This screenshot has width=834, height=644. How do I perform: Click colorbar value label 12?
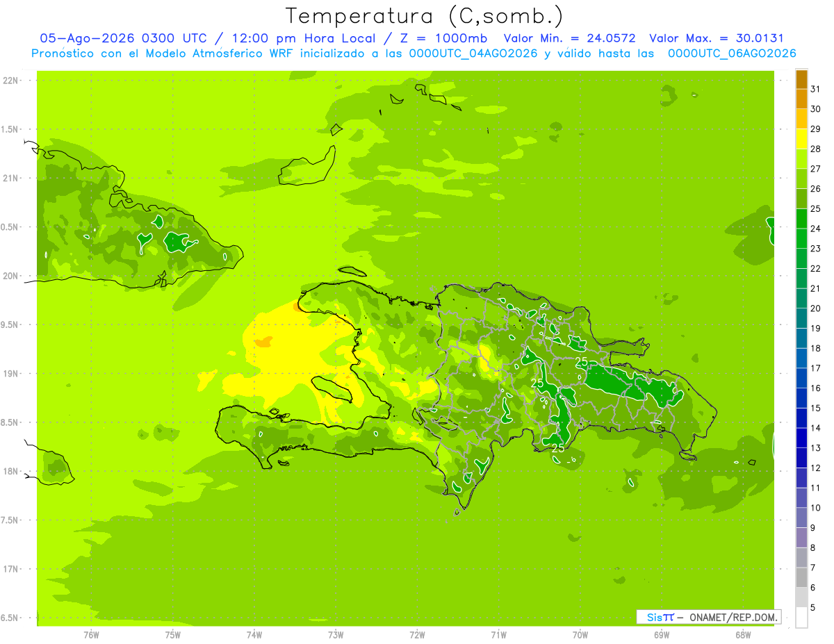pyautogui.click(x=815, y=468)
